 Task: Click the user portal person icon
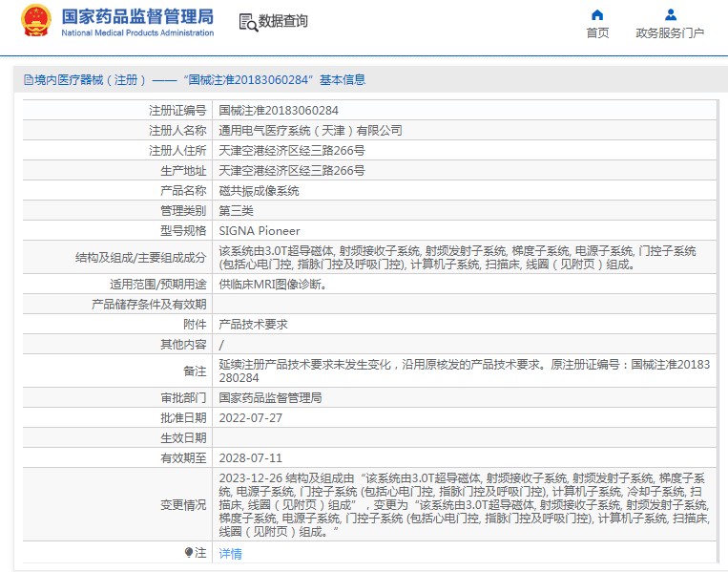pyautogui.click(x=670, y=14)
